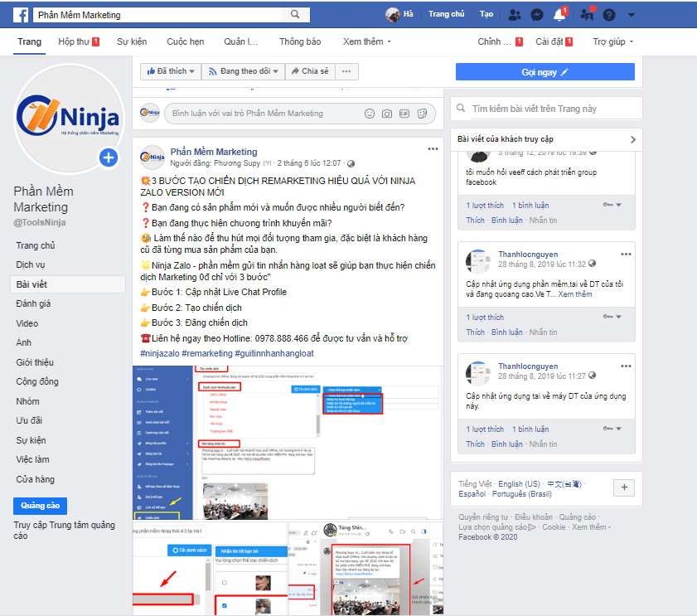The height and width of the screenshot is (616, 697).
Task: Select Cửa hàng in the left sidebar
Action: pyautogui.click(x=35, y=479)
